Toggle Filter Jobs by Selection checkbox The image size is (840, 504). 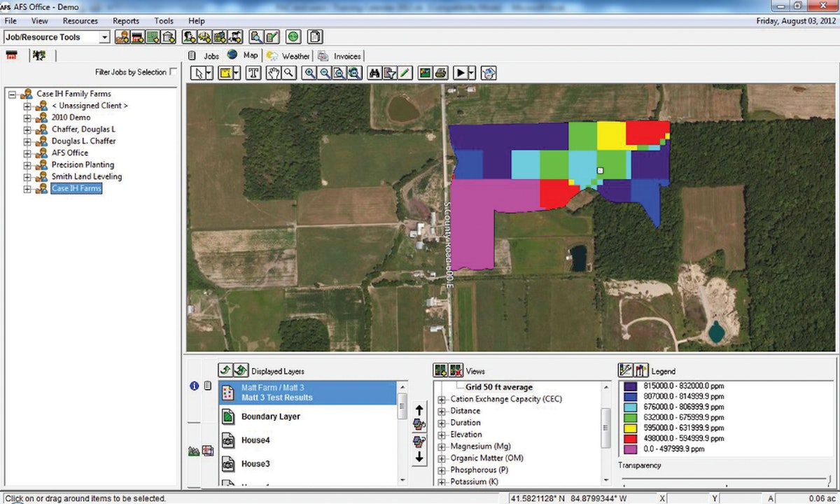click(x=174, y=72)
